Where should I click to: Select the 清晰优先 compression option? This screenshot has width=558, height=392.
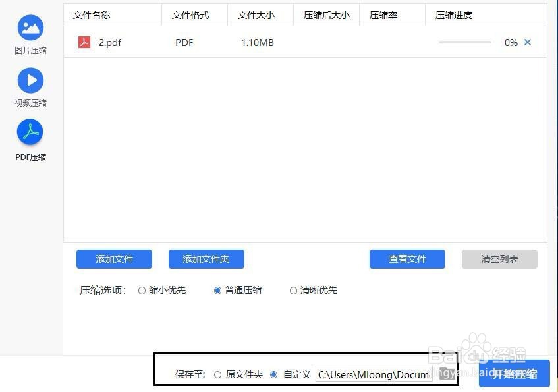coord(293,291)
